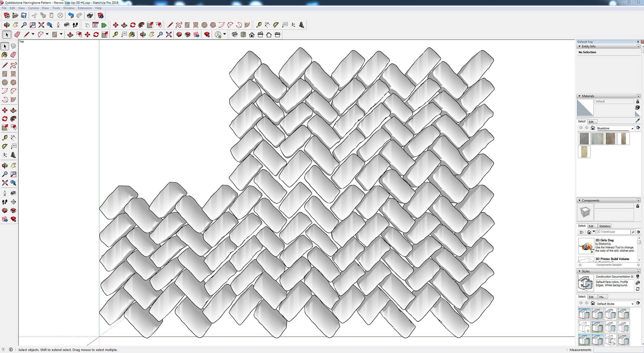The height and width of the screenshot is (353, 644).
Task: Select the first gray bluestone material swatch
Action: pos(584,139)
